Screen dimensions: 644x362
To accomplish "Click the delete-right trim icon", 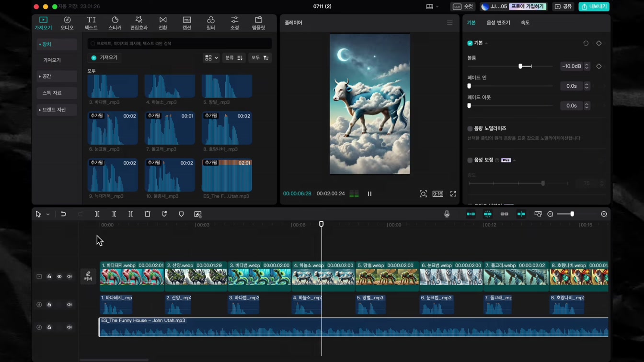I will [x=130, y=214].
